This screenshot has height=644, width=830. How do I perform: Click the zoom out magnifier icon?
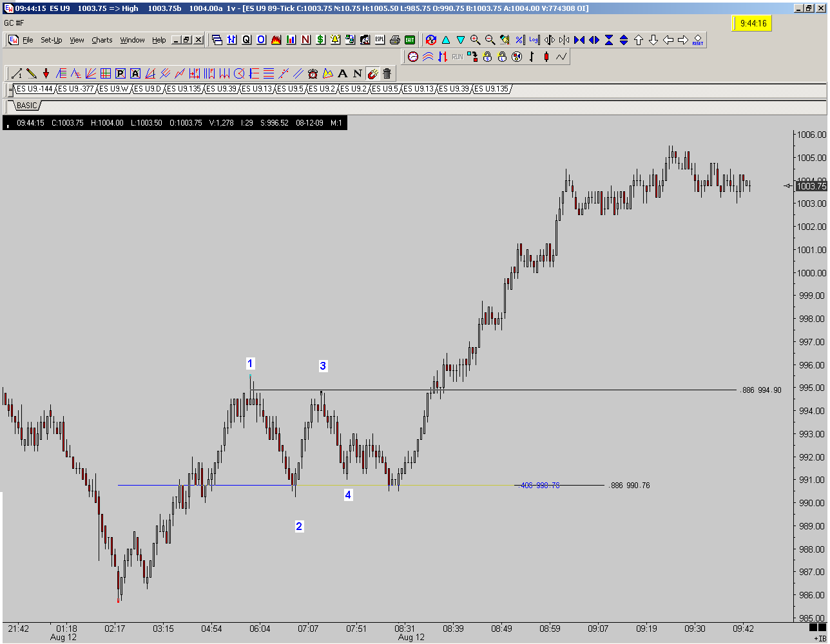pyautogui.click(x=490, y=40)
